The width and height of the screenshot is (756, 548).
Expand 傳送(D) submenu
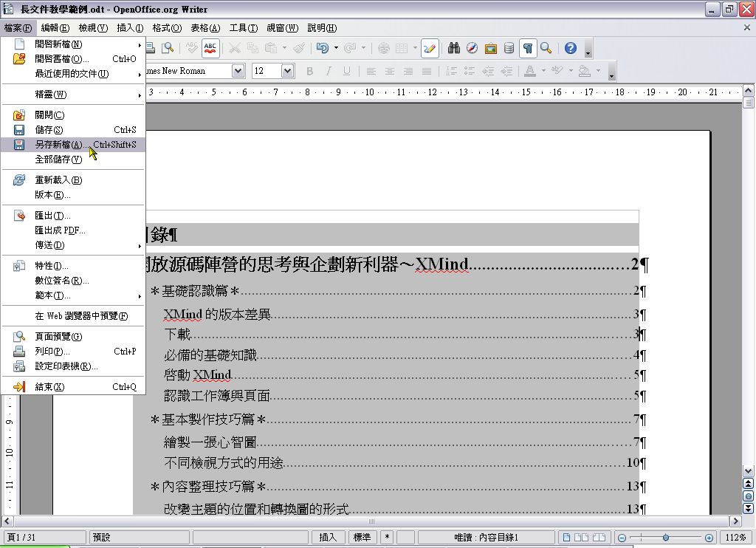(x=73, y=245)
